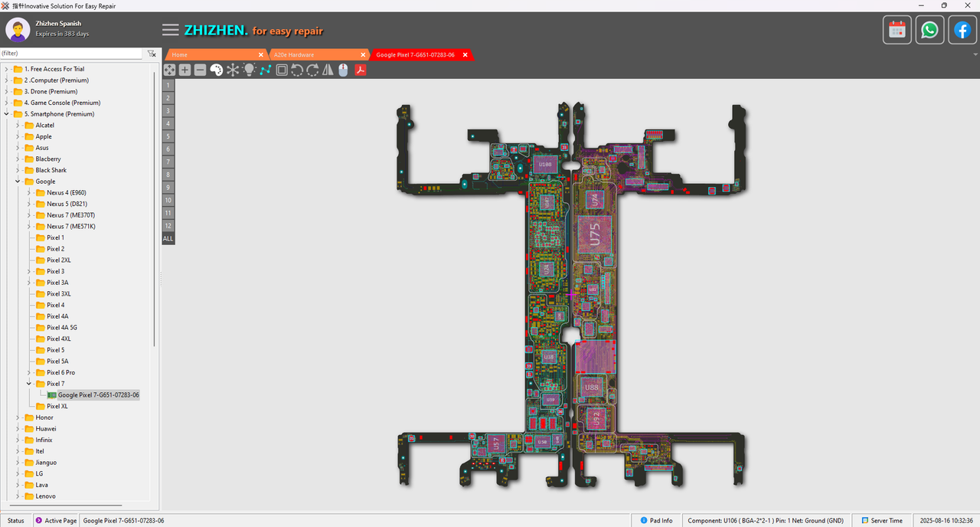Screen dimensions: 980x527
Task: Click the clear filter funnel icon
Action: (x=152, y=54)
